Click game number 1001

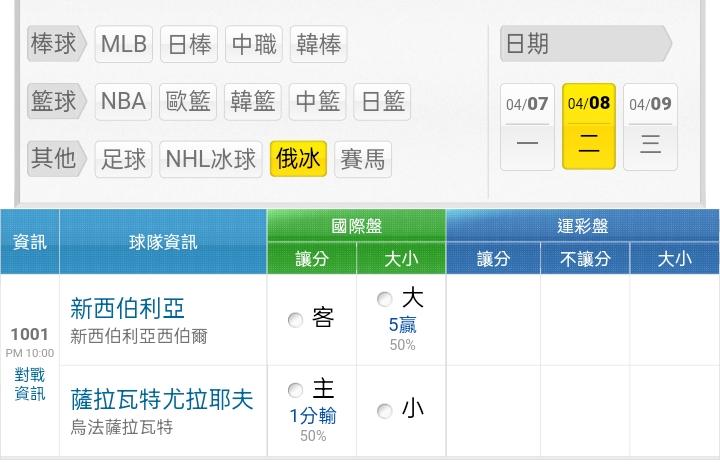pos(29,334)
